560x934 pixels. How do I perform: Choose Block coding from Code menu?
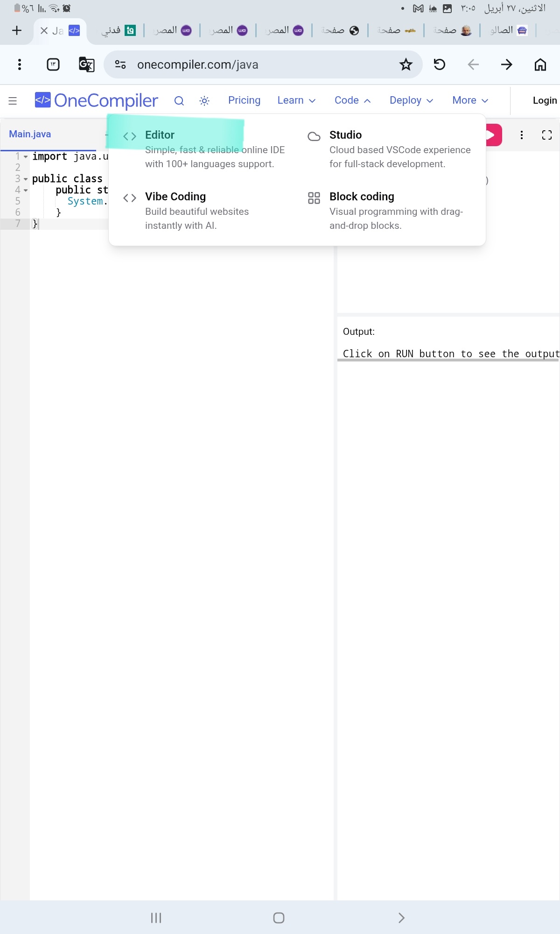coord(390,211)
